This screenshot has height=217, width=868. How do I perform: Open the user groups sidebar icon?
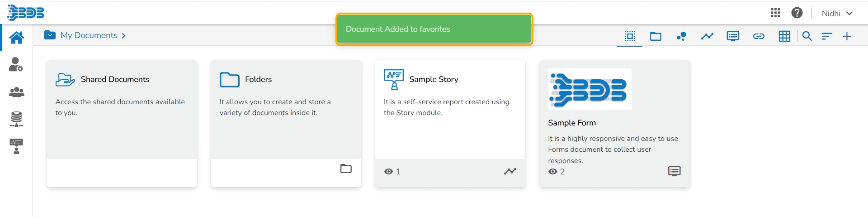pos(17,92)
